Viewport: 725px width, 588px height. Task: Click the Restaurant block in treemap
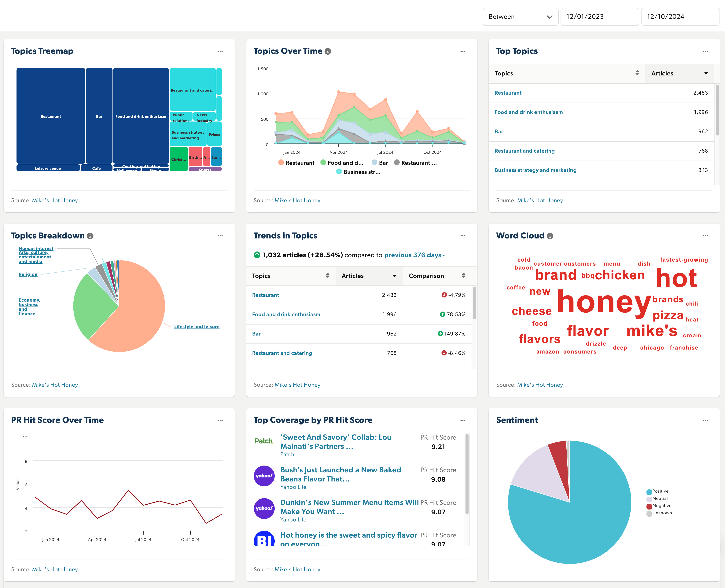click(x=51, y=116)
